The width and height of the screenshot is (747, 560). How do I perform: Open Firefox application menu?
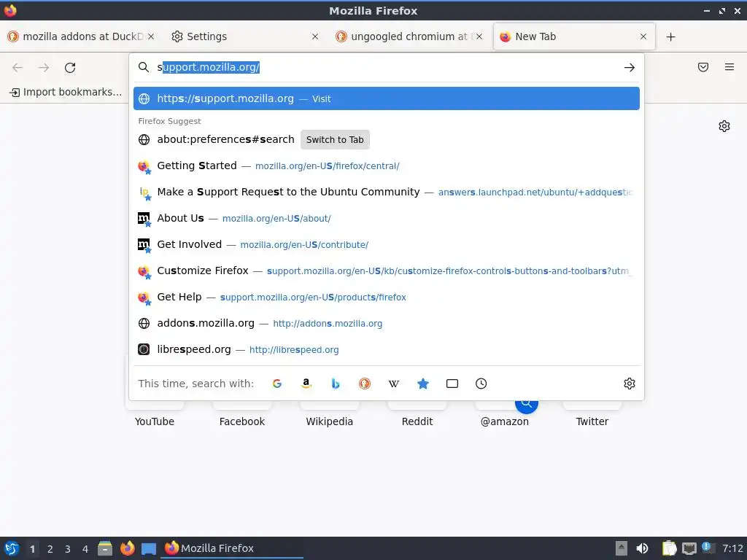(729, 67)
